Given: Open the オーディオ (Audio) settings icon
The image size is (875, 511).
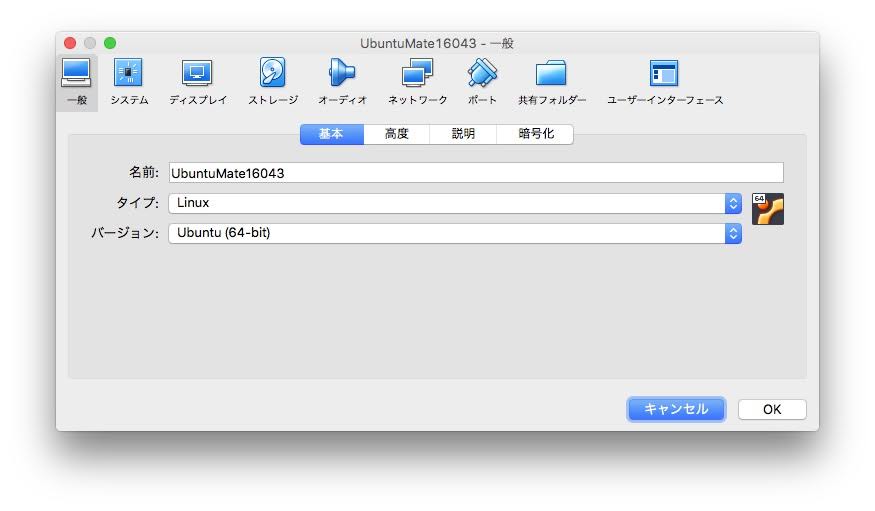Looking at the screenshot, I should point(342,82).
